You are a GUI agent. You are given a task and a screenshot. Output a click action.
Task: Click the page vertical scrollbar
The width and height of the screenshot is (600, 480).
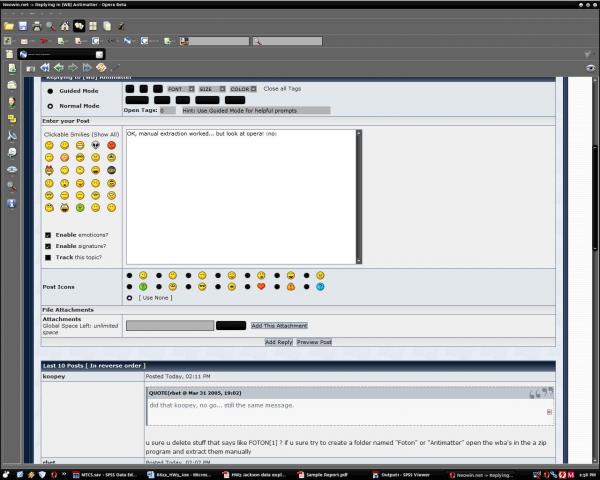595,199
